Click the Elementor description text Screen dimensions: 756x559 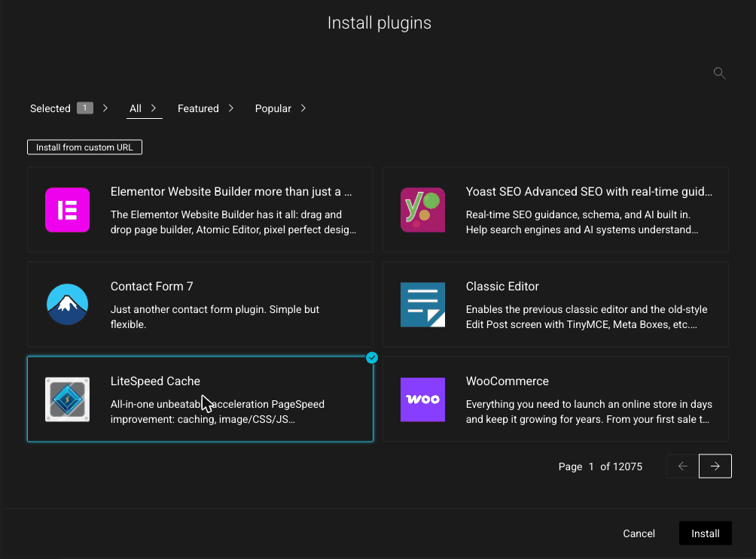(233, 222)
